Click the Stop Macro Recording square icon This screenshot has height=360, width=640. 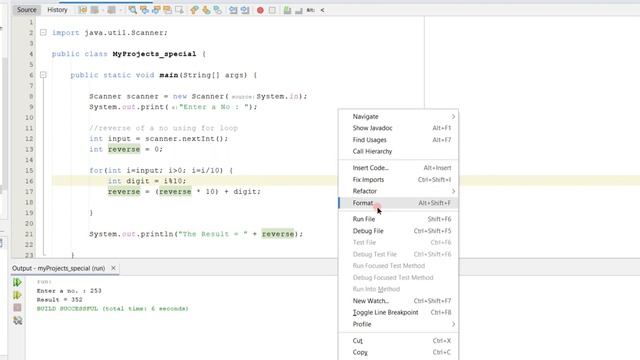(272, 10)
